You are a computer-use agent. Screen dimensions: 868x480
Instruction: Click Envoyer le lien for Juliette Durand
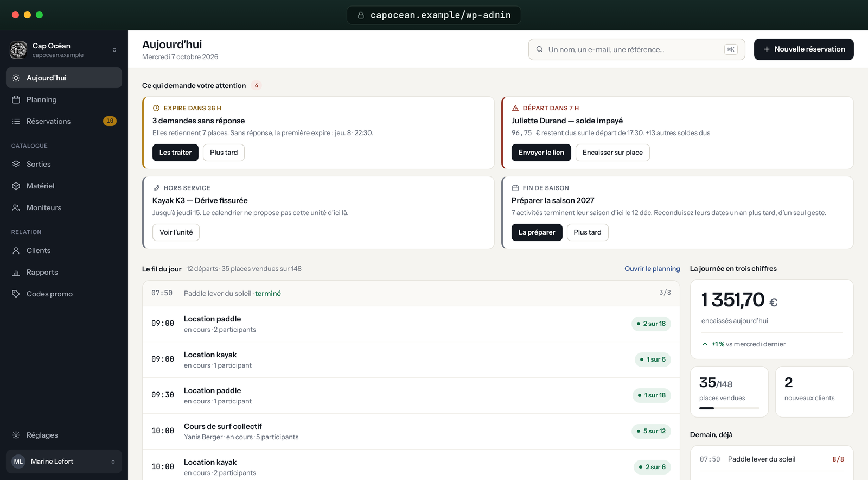click(541, 153)
